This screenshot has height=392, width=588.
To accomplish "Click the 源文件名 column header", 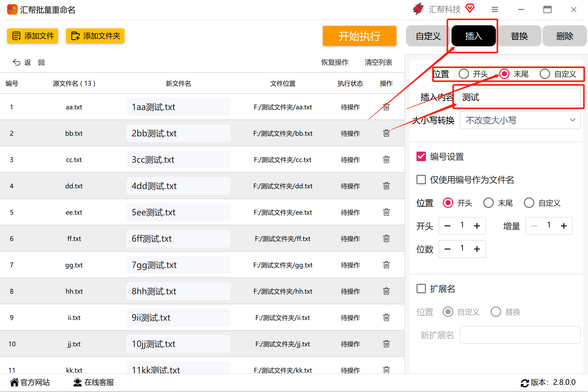I will tap(74, 83).
